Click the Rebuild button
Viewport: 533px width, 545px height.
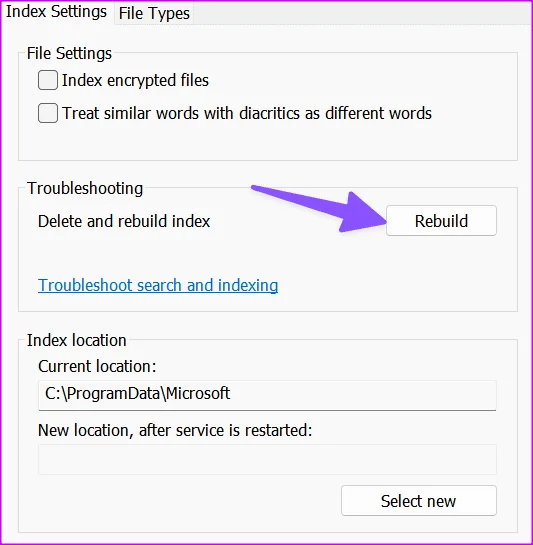tap(441, 221)
